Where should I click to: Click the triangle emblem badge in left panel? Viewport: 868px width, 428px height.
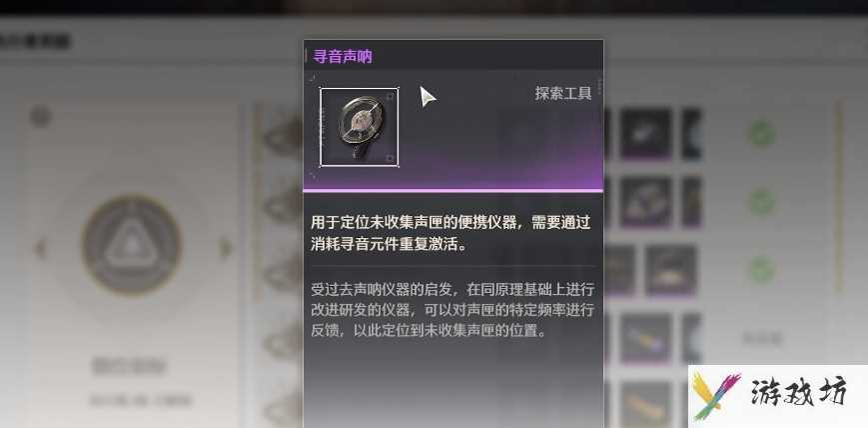(131, 244)
